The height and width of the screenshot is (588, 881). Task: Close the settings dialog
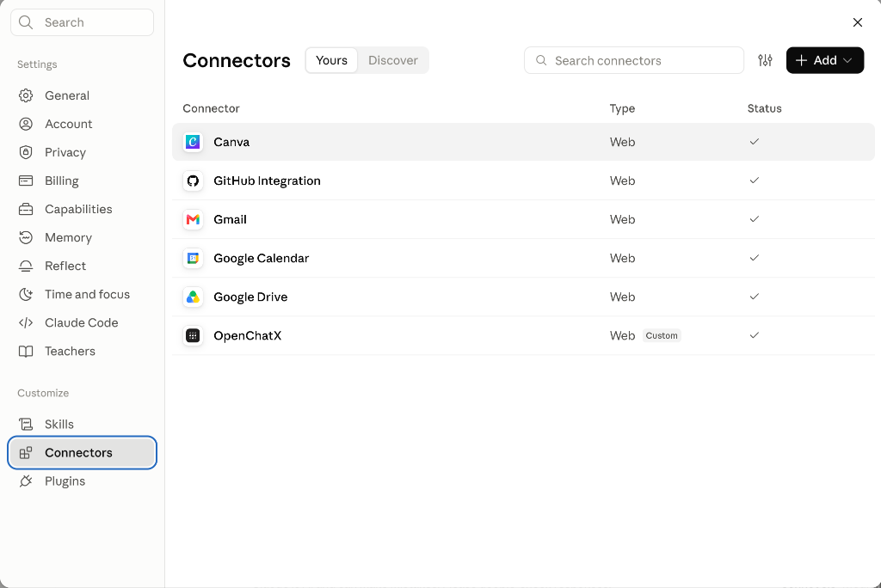click(x=858, y=22)
